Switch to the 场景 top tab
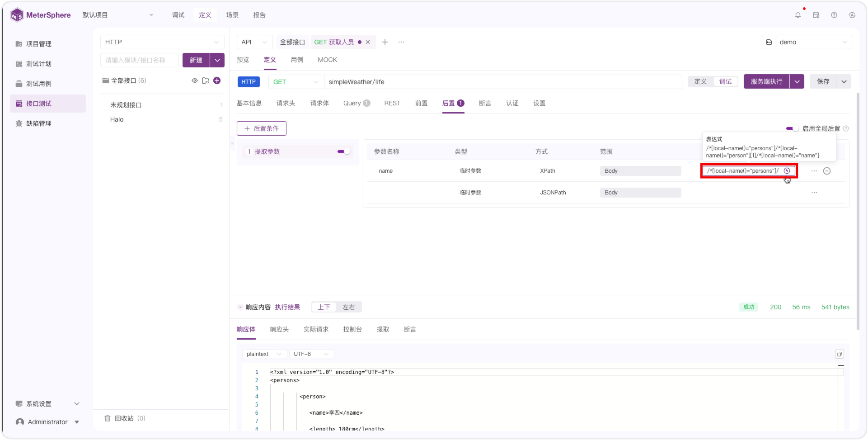868x440 pixels. 232,15
